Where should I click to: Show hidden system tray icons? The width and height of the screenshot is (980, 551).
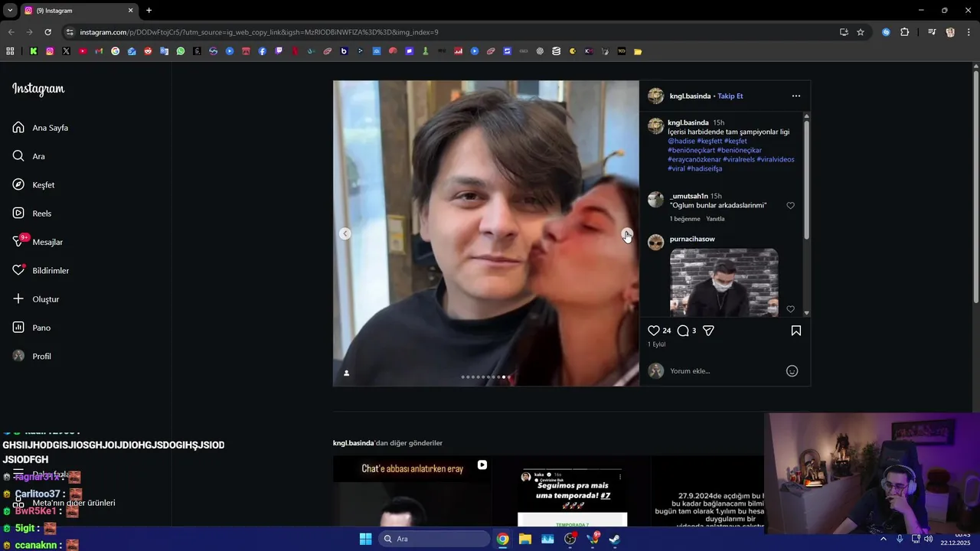(884, 539)
